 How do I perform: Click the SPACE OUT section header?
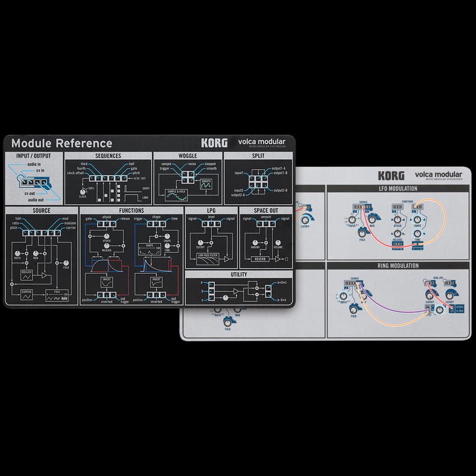(x=266, y=210)
